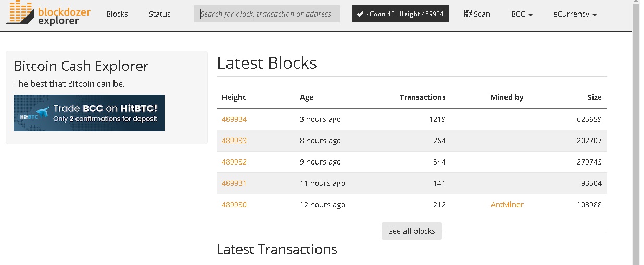The width and height of the screenshot is (644, 265).
Task: Click the search input field
Action: (x=267, y=14)
